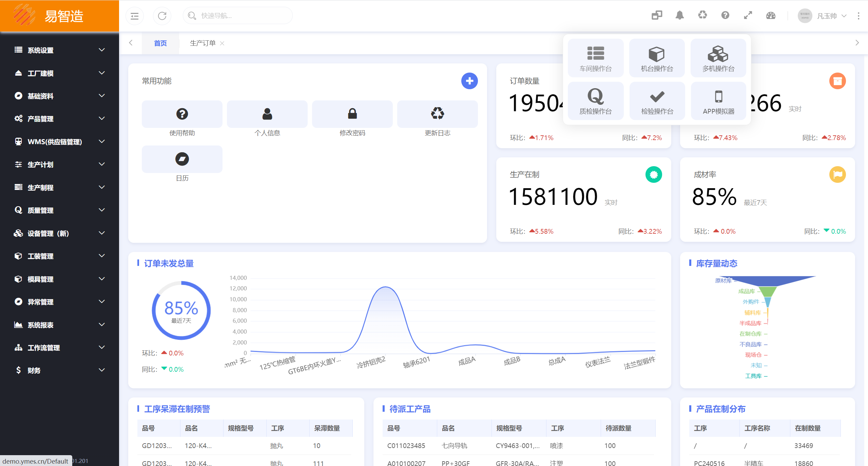The image size is (868, 466).
Task: Click 冷挤铝壳2 peak on line chart
Action: pyautogui.click(x=385, y=287)
